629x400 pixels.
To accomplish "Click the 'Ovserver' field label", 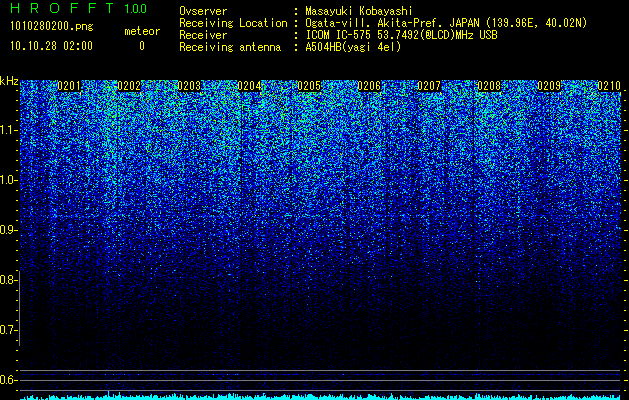I will click(x=203, y=11).
